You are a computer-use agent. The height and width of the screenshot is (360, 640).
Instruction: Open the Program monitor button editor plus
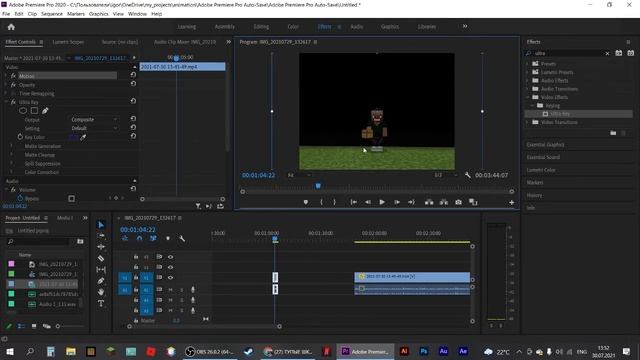click(x=511, y=202)
